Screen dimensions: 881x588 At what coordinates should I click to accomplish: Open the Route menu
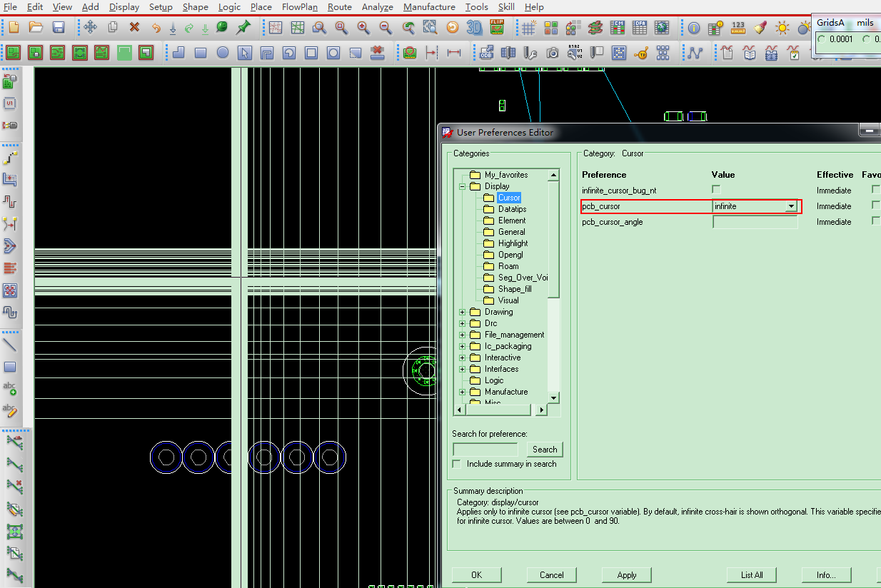pos(339,7)
